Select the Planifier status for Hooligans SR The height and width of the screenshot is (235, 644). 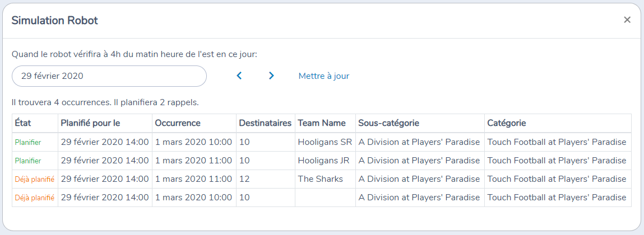[28, 142]
